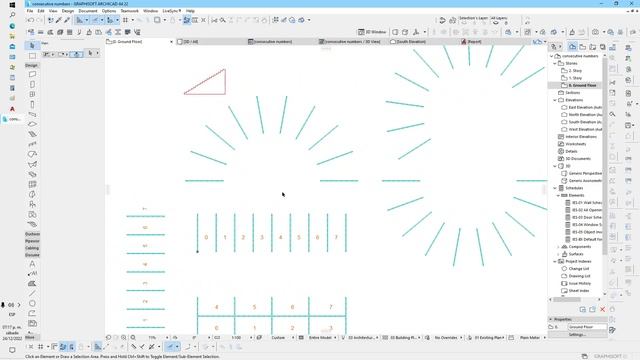Open the Grid Snap dropdown arrow

click(x=132, y=20)
